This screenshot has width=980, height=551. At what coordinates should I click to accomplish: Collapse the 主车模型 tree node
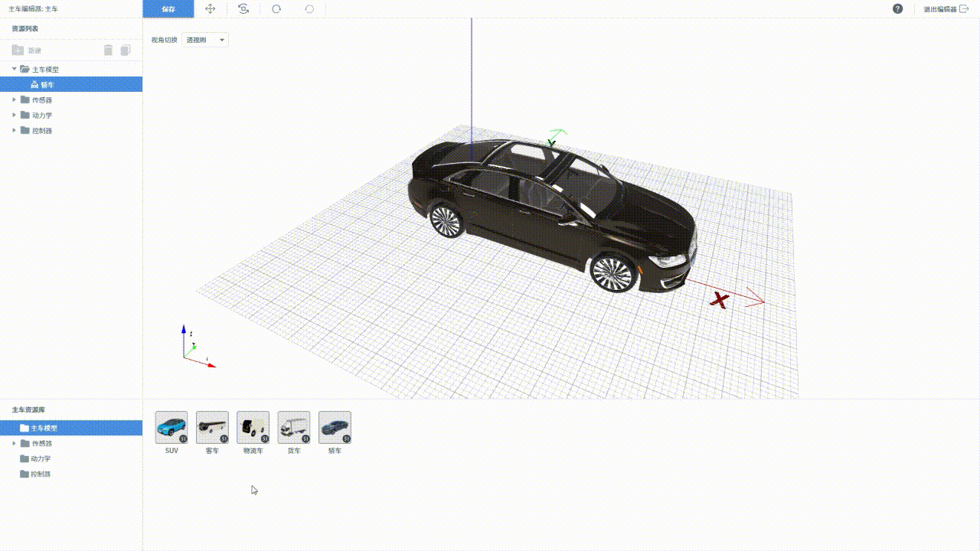click(x=14, y=69)
